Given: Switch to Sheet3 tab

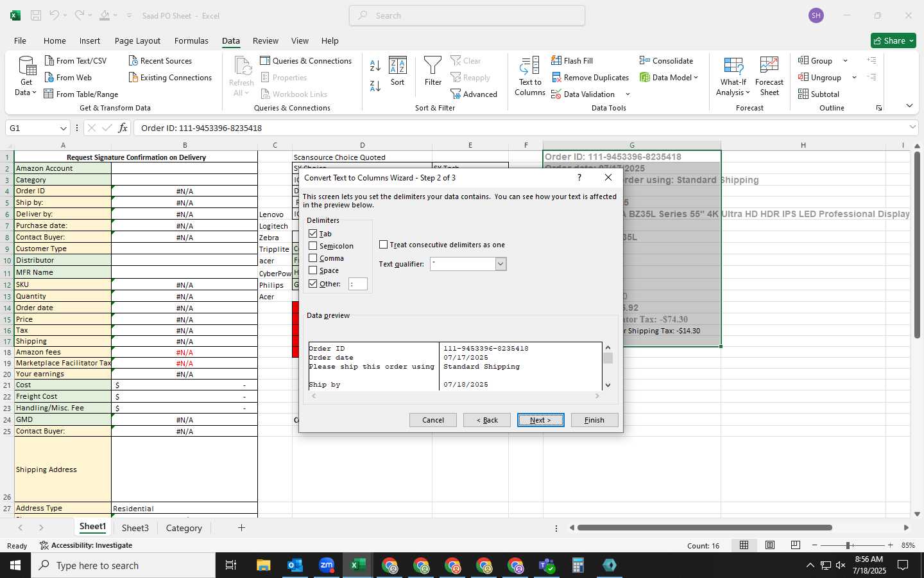Looking at the screenshot, I should pos(135,528).
